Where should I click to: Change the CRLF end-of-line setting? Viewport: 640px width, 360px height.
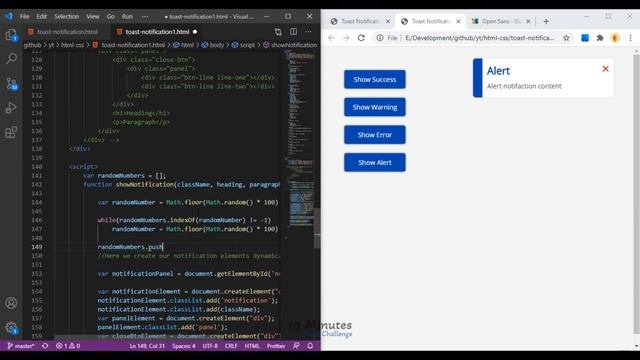click(x=231, y=346)
